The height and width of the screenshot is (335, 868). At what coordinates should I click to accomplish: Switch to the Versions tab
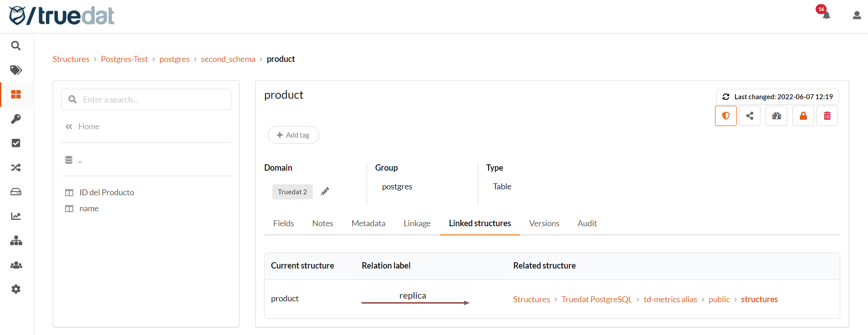click(544, 223)
